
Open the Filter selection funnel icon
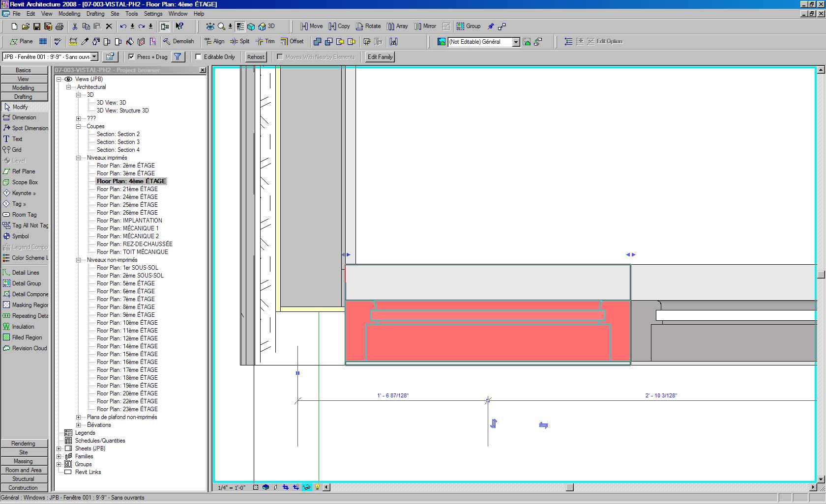click(x=177, y=57)
